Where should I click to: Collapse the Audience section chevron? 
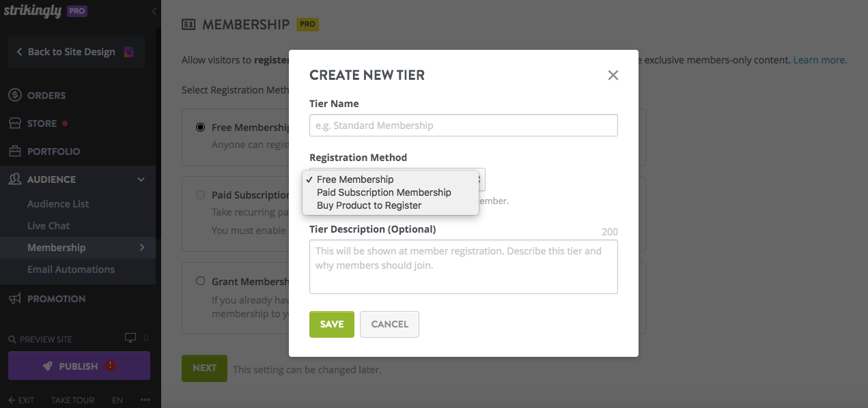pyautogui.click(x=141, y=179)
